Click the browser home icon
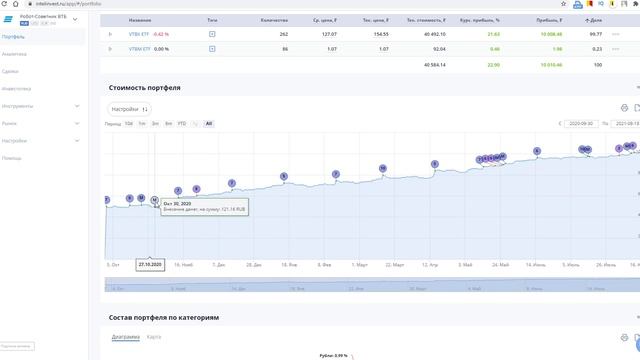This screenshot has width=640, height=360. [16, 4]
